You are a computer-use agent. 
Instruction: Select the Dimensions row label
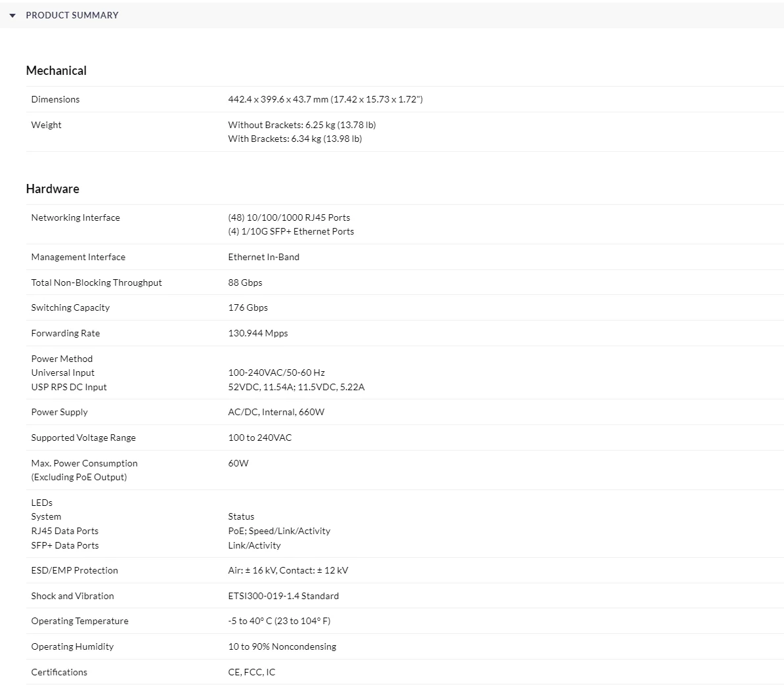[55, 99]
